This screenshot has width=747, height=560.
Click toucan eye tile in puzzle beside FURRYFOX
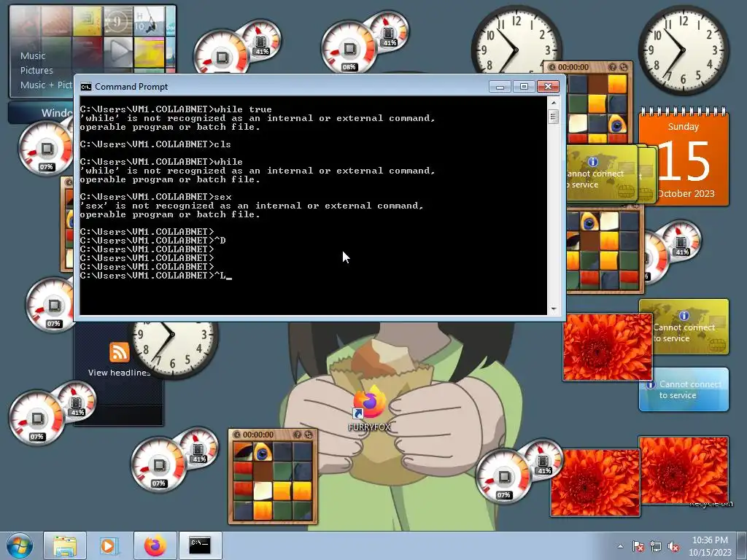(263, 452)
